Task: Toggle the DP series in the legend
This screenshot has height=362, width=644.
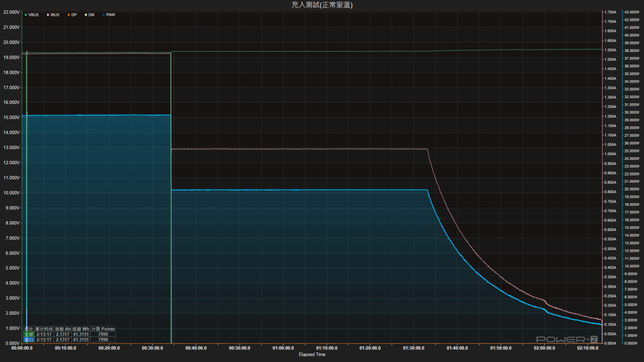Action: pos(73,15)
